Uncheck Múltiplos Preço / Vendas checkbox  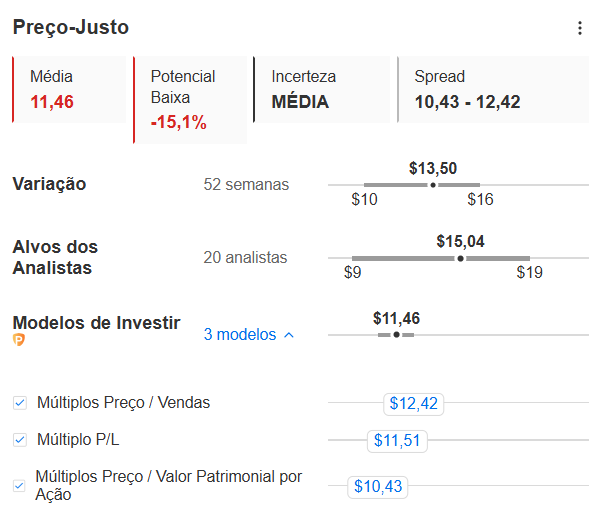20,403
